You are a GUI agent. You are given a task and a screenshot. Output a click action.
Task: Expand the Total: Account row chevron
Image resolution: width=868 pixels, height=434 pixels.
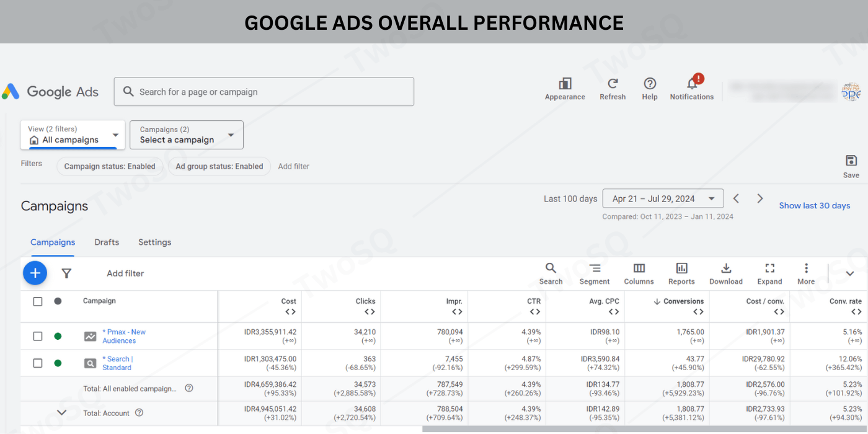[x=61, y=412]
